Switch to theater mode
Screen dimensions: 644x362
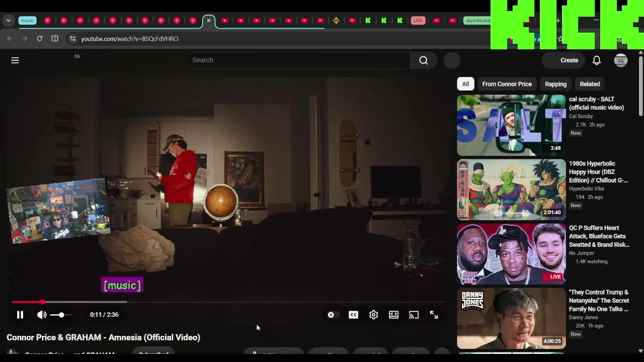click(x=393, y=315)
